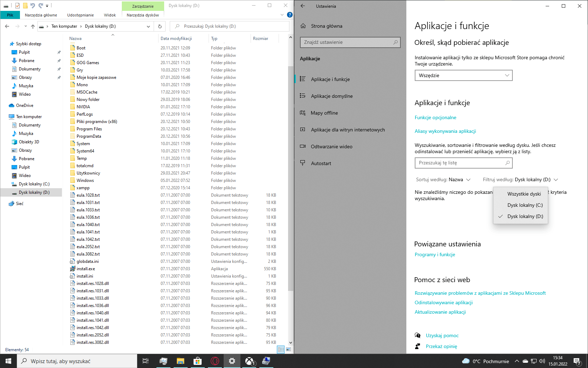Open Opera browser from taskbar
The height and width of the screenshot is (368, 588).
215,361
